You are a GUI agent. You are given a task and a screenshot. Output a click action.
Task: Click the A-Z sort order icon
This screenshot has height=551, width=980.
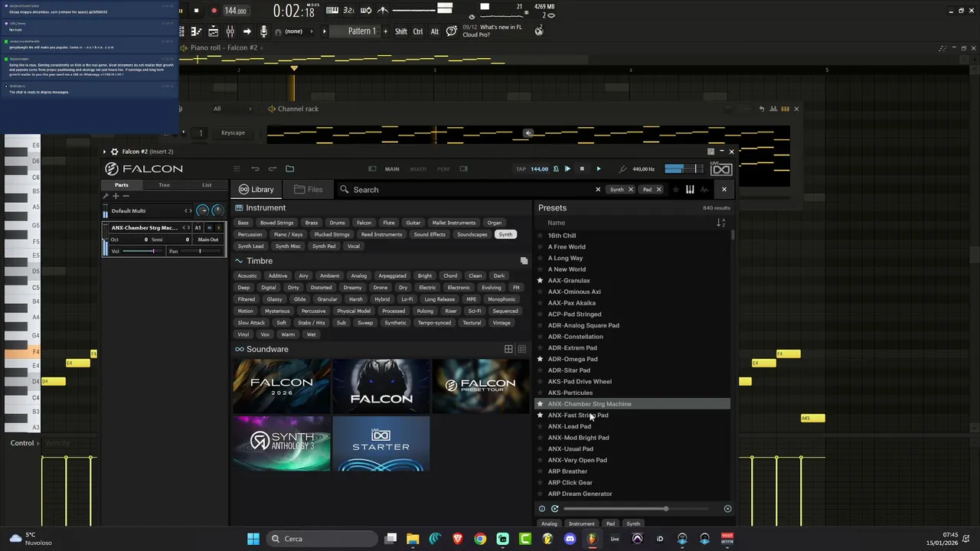coord(720,223)
